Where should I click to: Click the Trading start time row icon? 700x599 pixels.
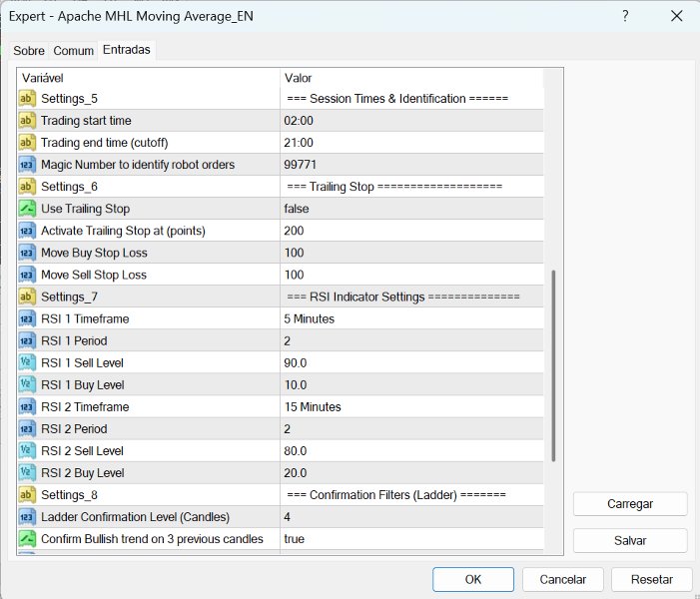tap(27, 121)
